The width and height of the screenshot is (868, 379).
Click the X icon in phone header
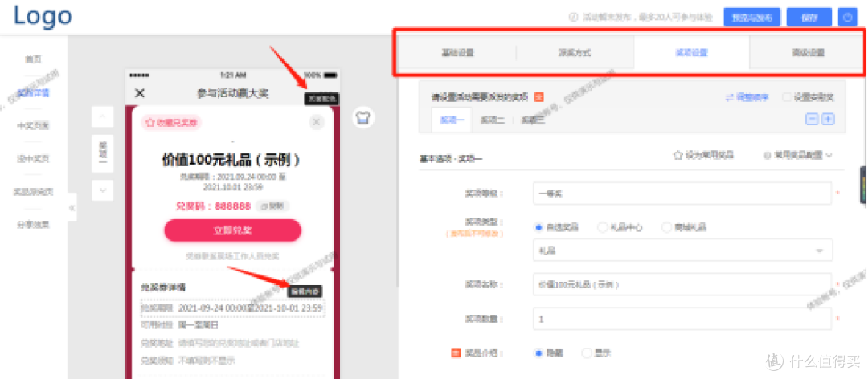[140, 93]
